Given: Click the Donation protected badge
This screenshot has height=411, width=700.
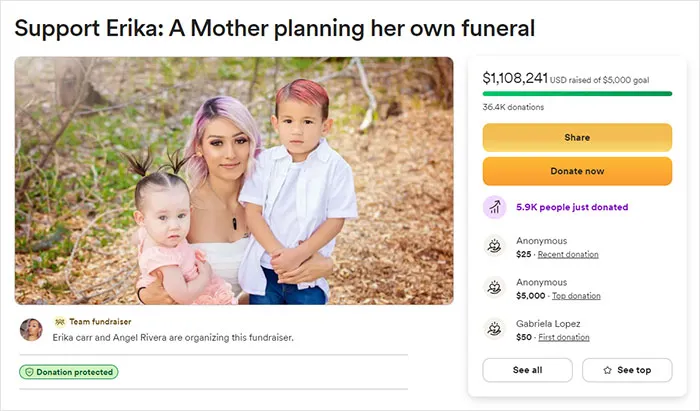Looking at the screenshot, I should [69, 372].
